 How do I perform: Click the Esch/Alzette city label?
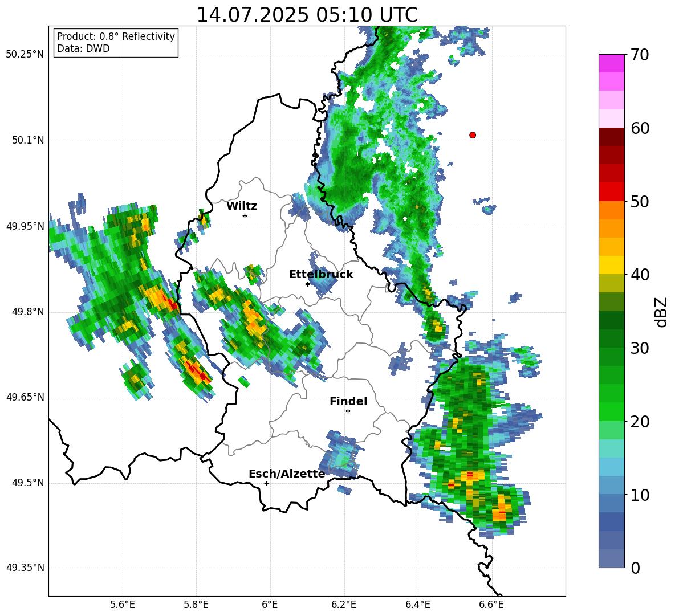pyautogui.click(x=287, y=474)
